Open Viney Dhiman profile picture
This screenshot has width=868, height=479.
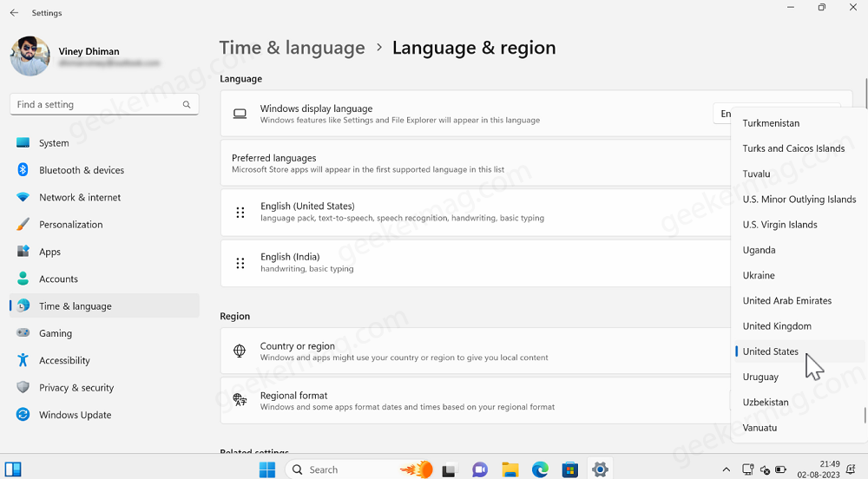[30, 56]
